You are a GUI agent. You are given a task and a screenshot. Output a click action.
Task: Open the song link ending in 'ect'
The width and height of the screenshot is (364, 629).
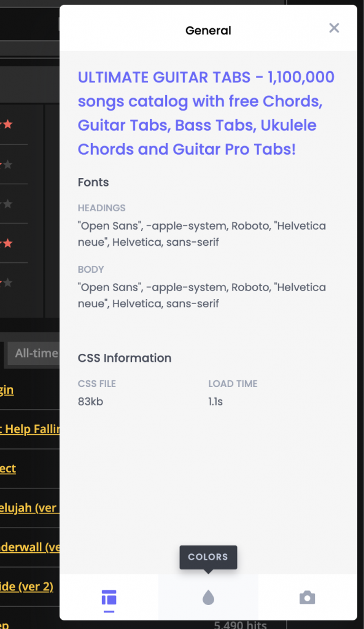pos(8,469)
